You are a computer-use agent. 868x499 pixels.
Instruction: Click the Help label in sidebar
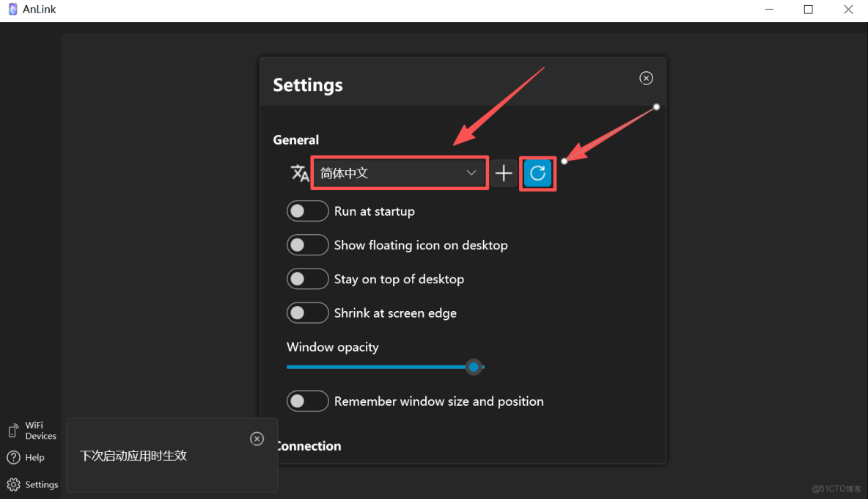[x=34, y=458]
